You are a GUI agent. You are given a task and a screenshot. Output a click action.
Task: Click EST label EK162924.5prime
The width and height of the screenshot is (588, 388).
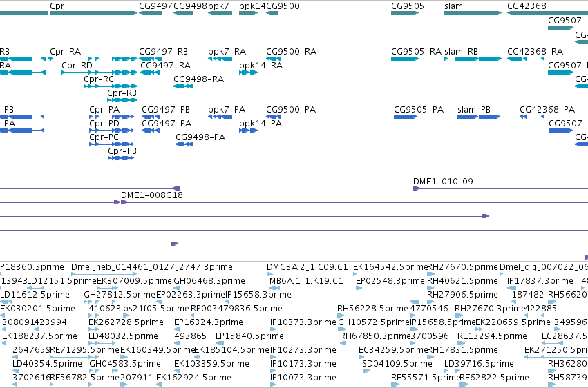tap(193, 378)
